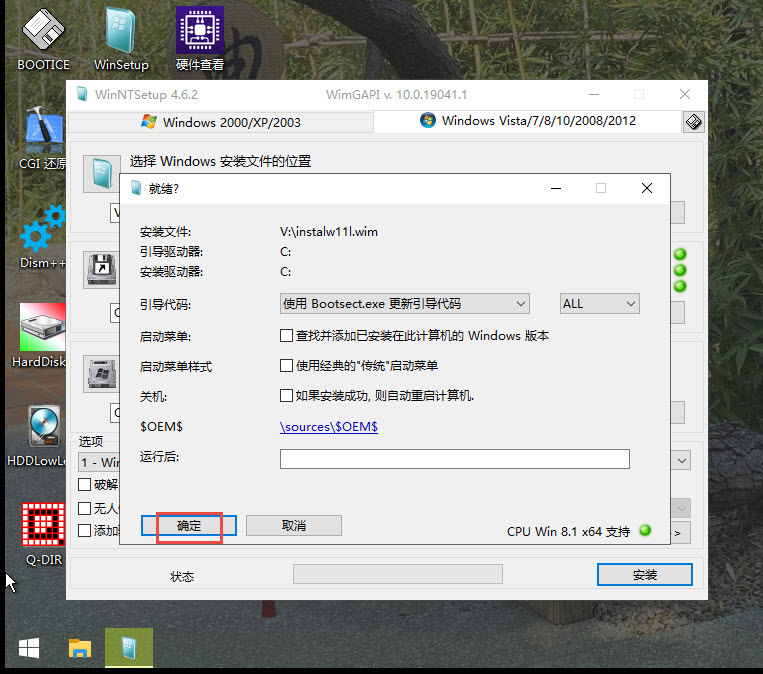This screenshot has width=763, height=674.
Task: Click the 启动菜单样式 label
Action: [176, 367]
